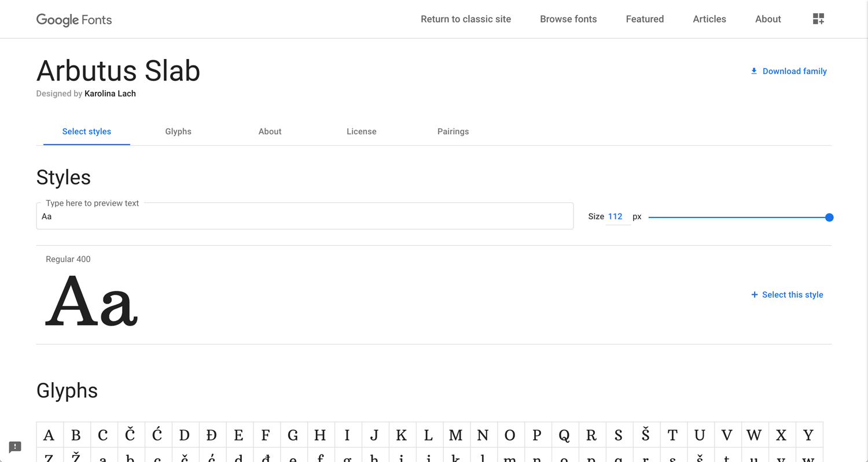Switch to the Glyphs tab
868x462 pixels.
(178, 132)
